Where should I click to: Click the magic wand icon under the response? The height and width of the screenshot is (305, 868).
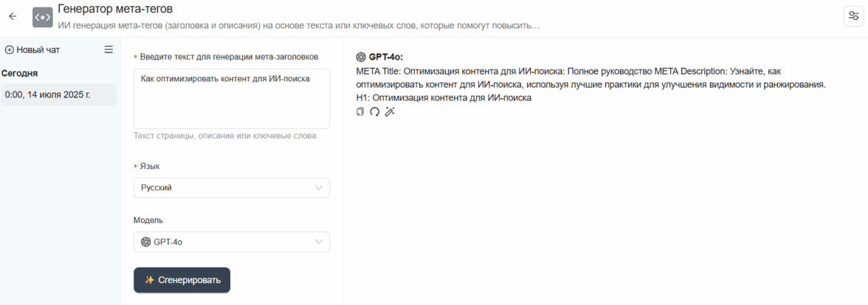[390, 112]
